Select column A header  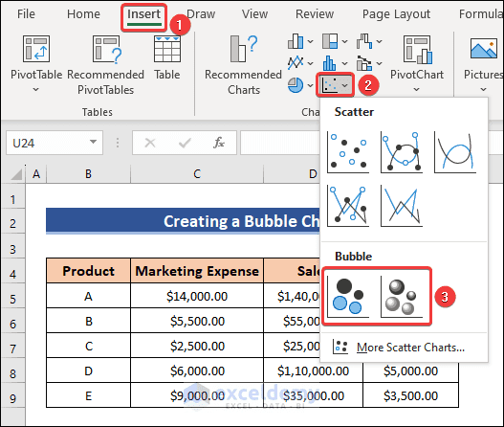pos(36,174)
